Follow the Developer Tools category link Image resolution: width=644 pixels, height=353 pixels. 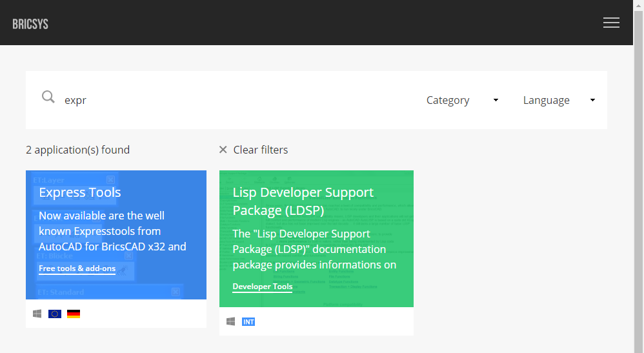(x=263, y=287)
